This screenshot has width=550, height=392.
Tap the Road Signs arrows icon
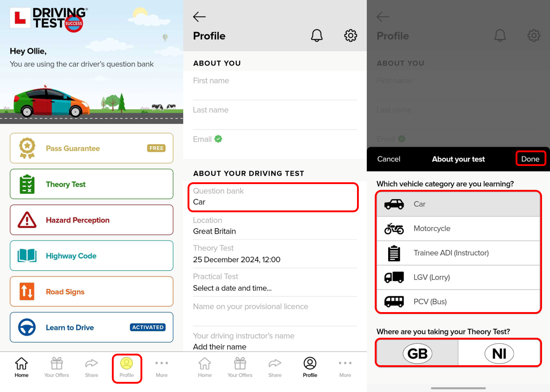coord(27,291)
